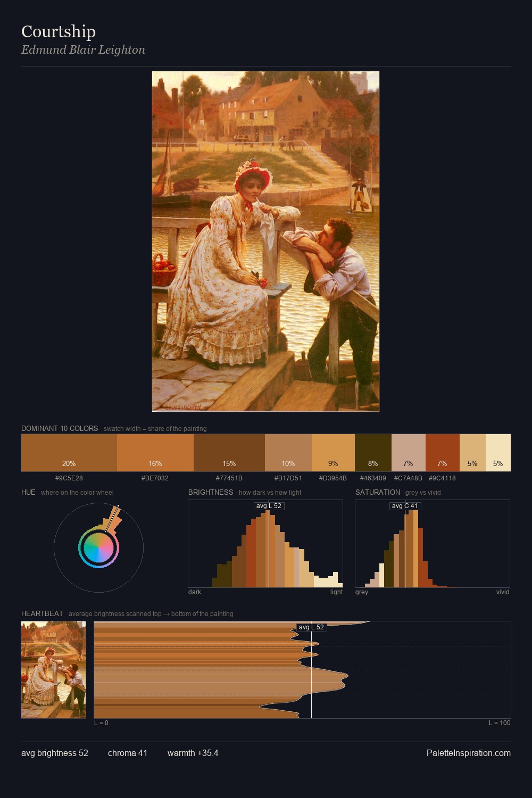Click the 'light' axis label

(x=337, y=592)
